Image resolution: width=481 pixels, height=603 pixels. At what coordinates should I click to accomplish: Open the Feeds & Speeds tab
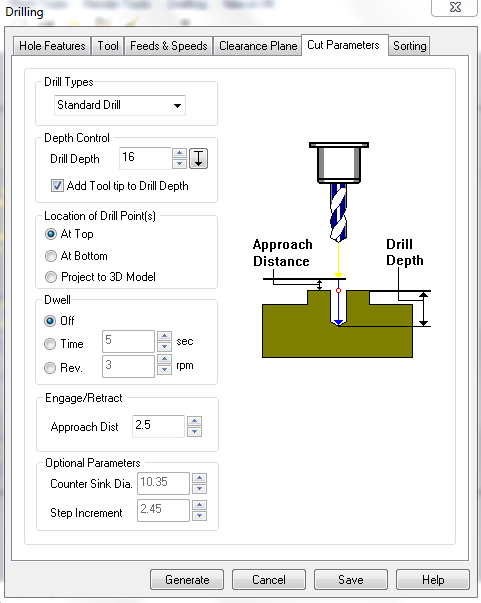(168, 46)
